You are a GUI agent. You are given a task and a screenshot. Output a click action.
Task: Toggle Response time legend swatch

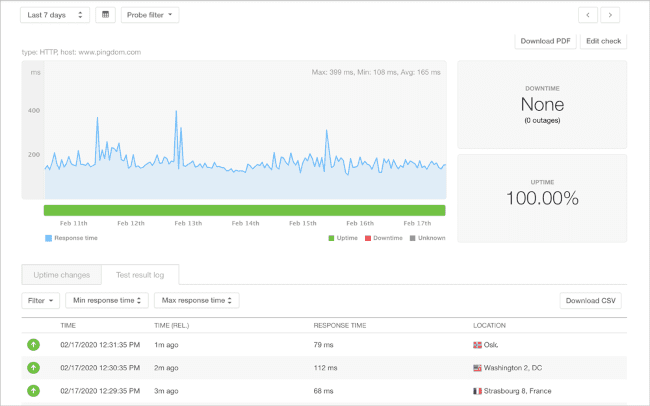(x=49, y=238)
